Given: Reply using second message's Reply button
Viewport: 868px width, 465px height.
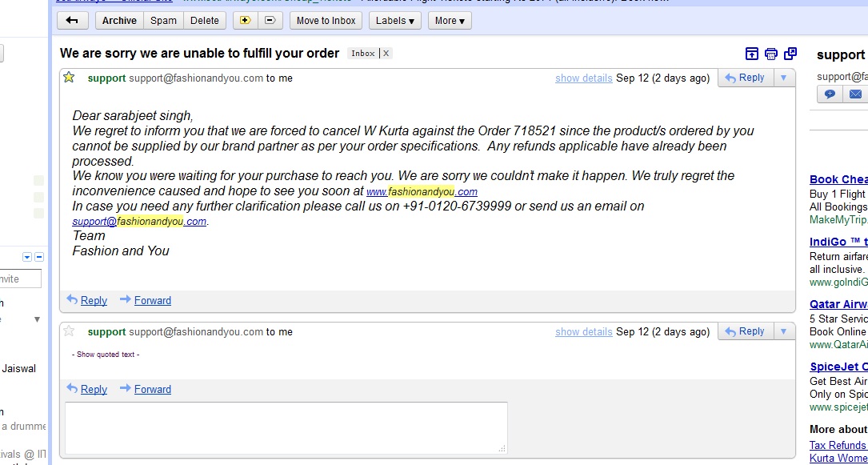Looking at the screenshot, I should (745, 331).
